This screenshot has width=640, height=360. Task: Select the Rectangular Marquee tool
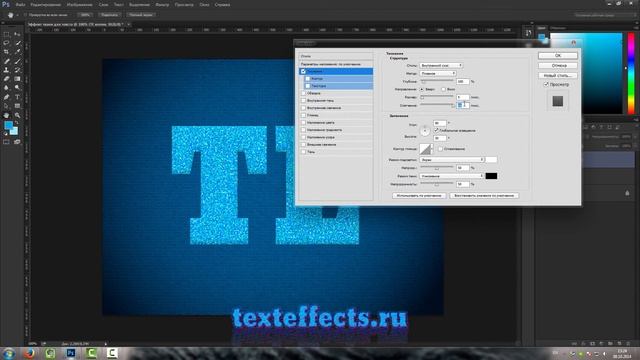6,34
